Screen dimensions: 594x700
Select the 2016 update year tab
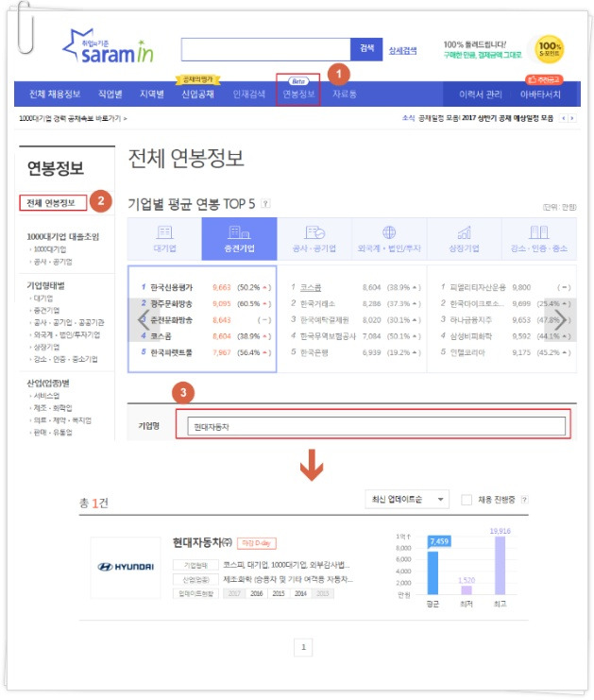(x=257, y=593)
